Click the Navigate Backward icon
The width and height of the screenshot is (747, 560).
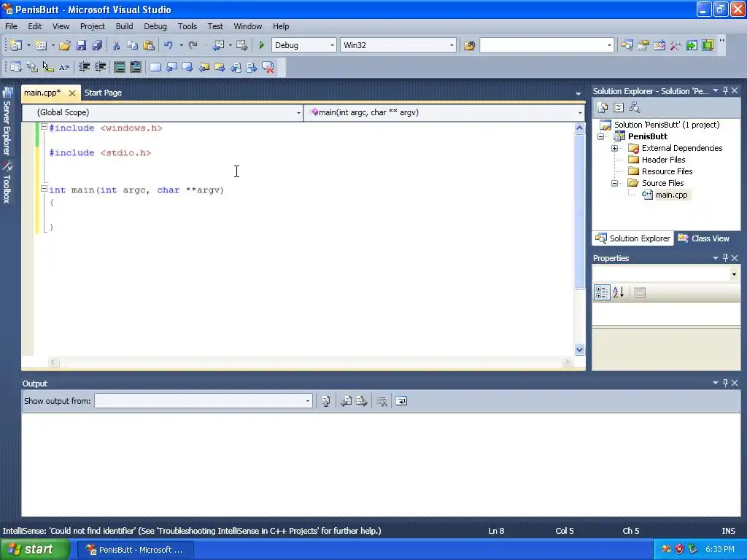[x=219, y=45]
